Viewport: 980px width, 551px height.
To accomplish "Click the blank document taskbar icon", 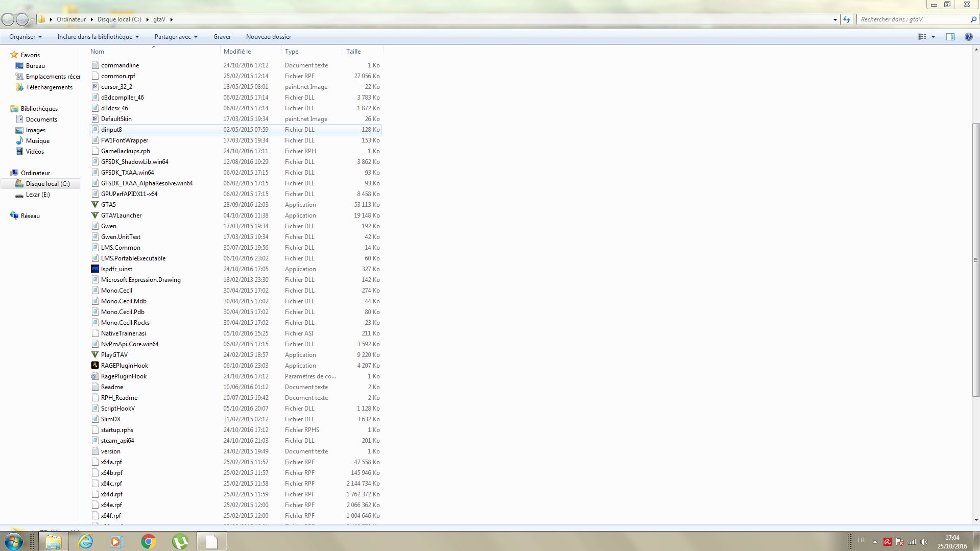I will [x=211, y=541].
